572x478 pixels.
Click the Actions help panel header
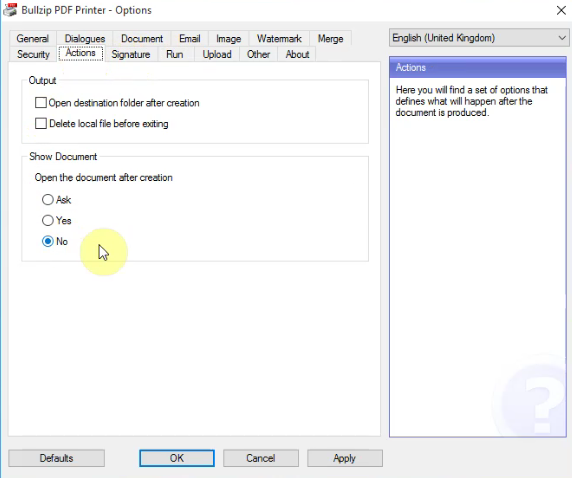coord(478,68)
